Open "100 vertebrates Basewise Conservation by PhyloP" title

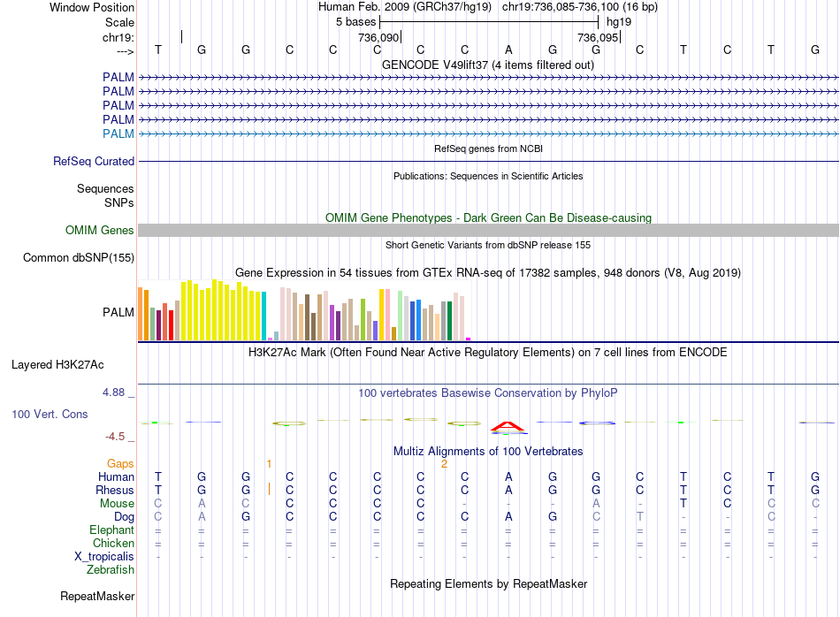point(488,393)
